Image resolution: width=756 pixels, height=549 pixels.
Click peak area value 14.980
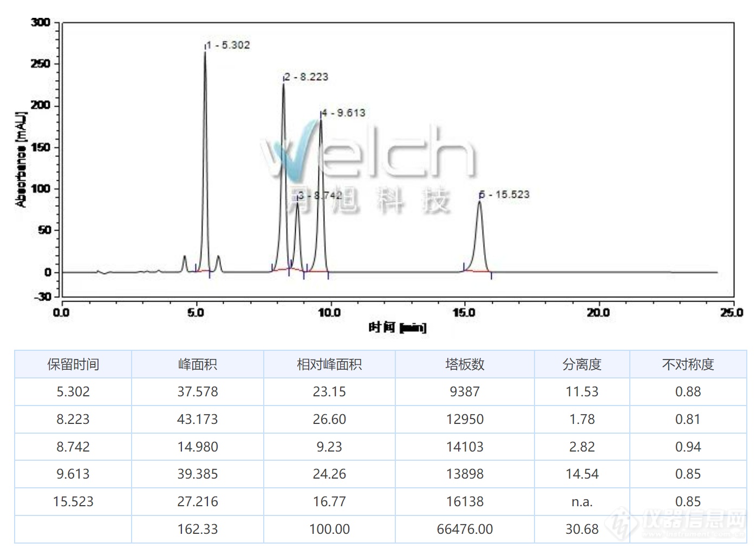click(x=198, y=447)
